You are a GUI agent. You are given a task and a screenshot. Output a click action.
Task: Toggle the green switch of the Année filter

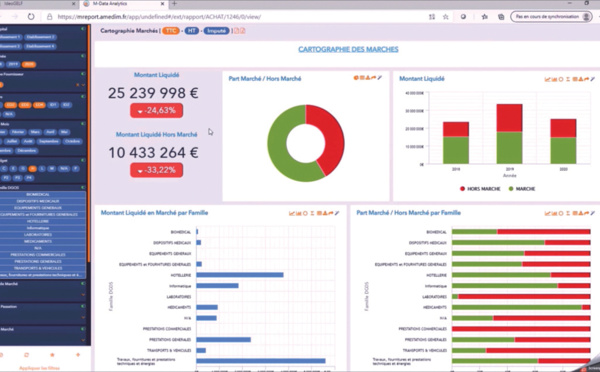click(x=83, y=56)
